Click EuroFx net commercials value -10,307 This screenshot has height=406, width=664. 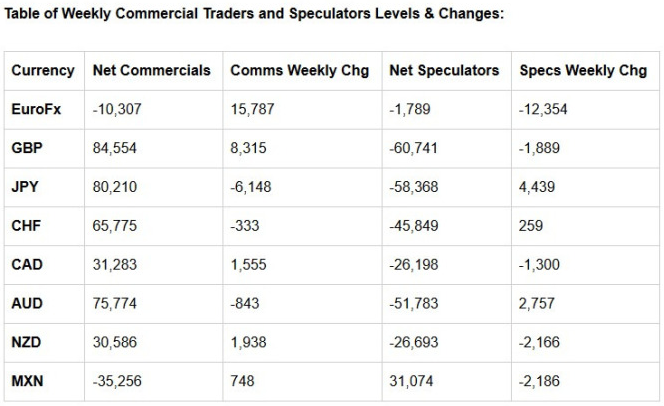coord(117,109)
